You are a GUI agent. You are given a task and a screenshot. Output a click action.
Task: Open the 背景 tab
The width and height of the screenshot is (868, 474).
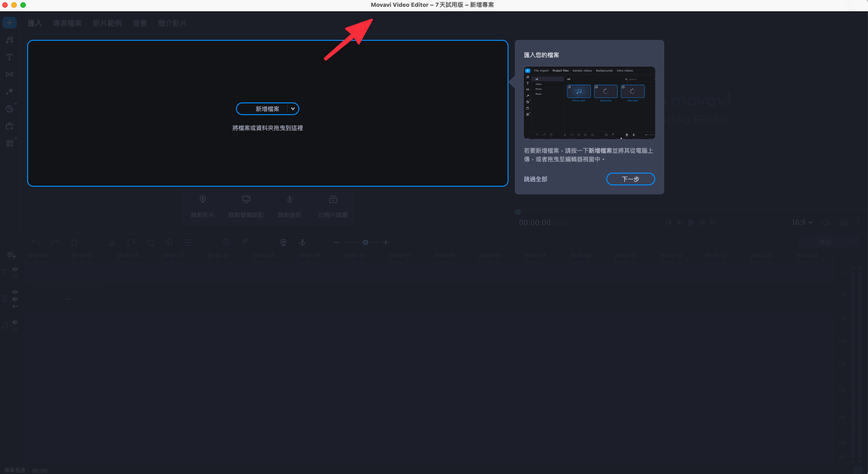(x=140, y=23)
